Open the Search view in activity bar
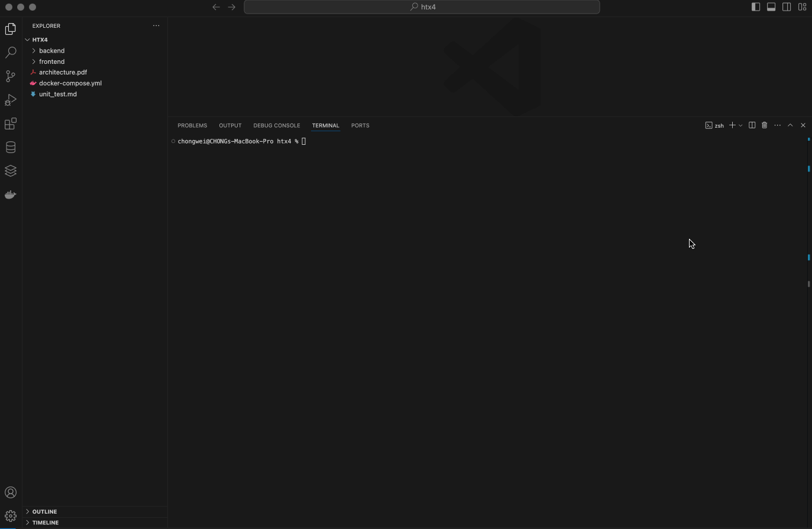812x529 pixels. click(x=11, y=53)
